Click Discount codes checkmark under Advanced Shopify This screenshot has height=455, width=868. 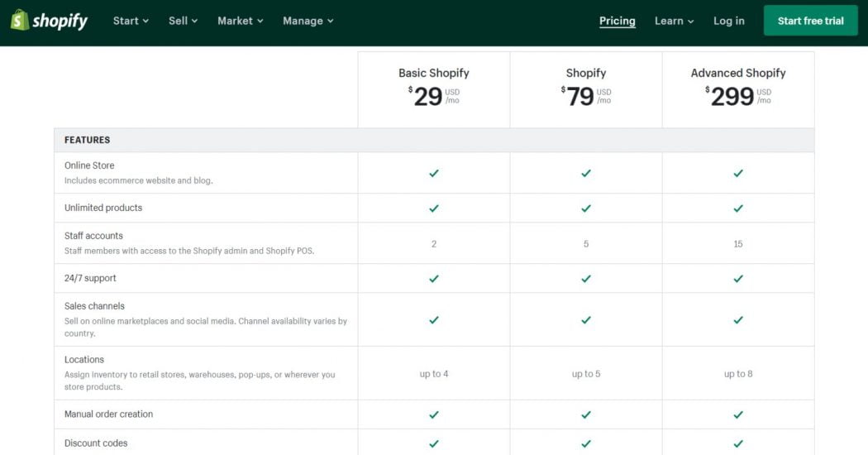[x=738, y=444]
